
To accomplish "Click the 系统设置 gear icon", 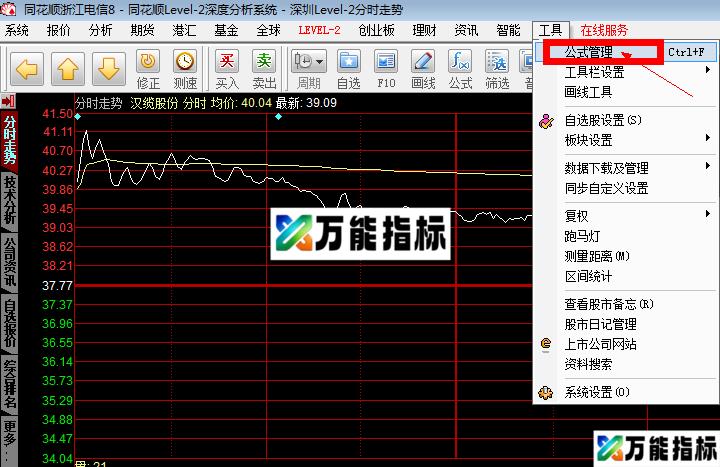I will pos(546,393).
